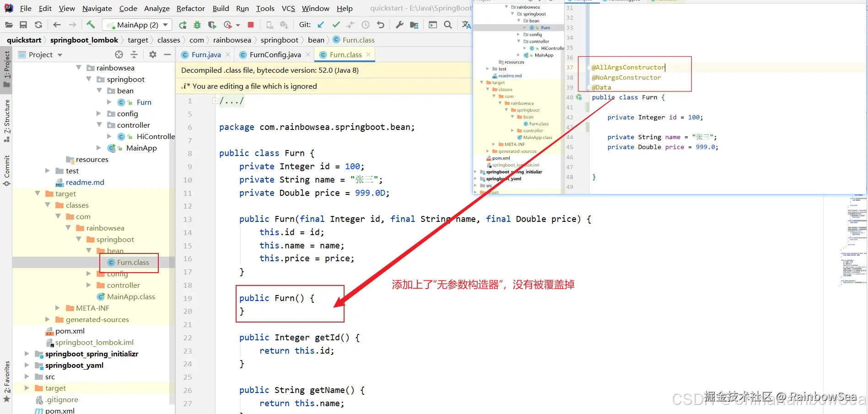Click rainbowsea in the breadcrumb bar
The width and height of the screenshot is (868, 414).
[x=232, y=40]
